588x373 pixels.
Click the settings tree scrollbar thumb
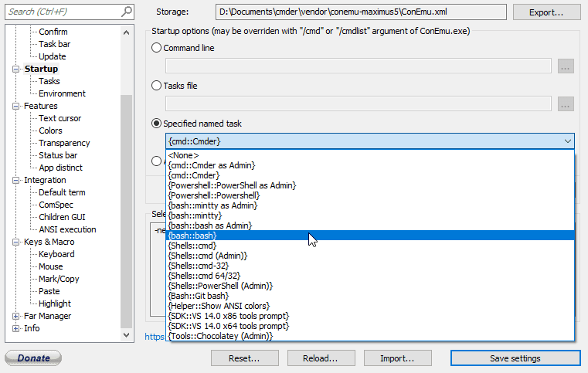point(127,212)
